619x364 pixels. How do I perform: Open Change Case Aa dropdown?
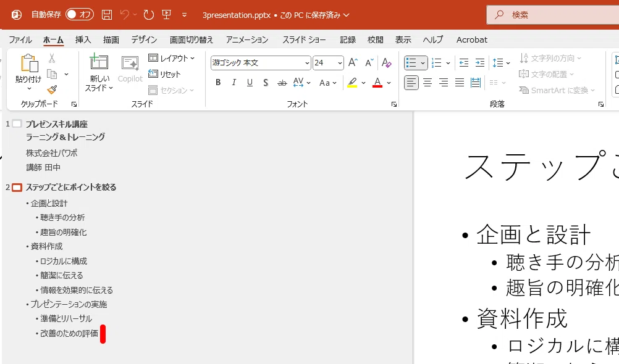(x=327, y=83)
